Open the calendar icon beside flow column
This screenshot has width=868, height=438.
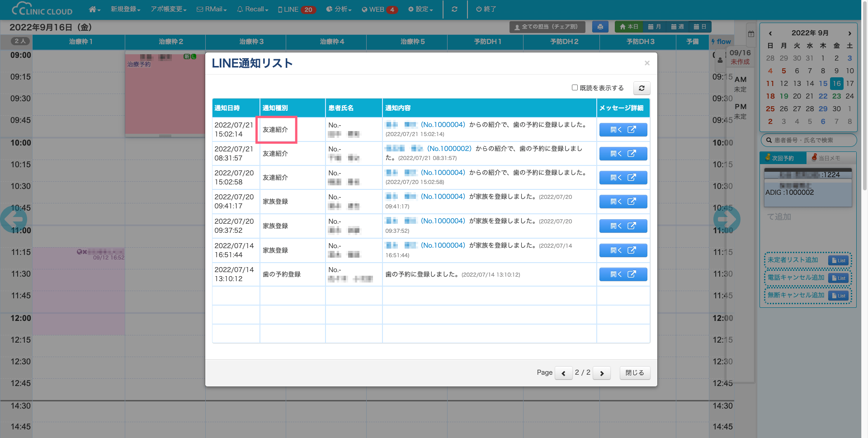coord(751,34)
